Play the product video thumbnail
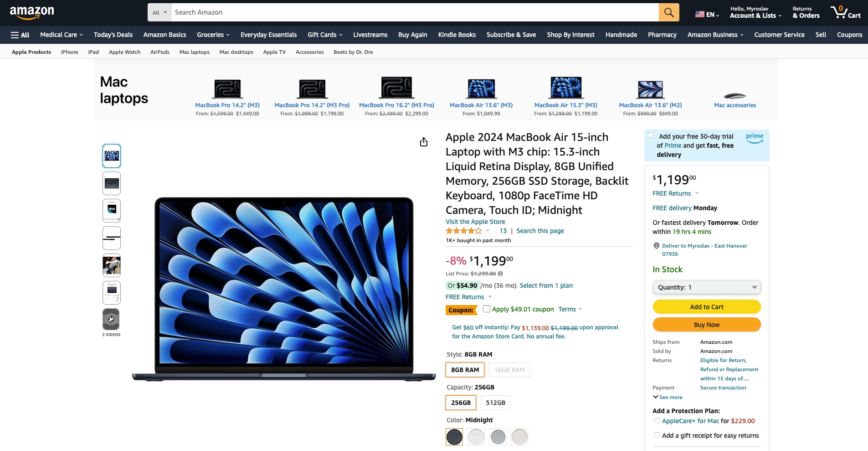The width and height of the screenshot is (868, 451). click(111, 319)
